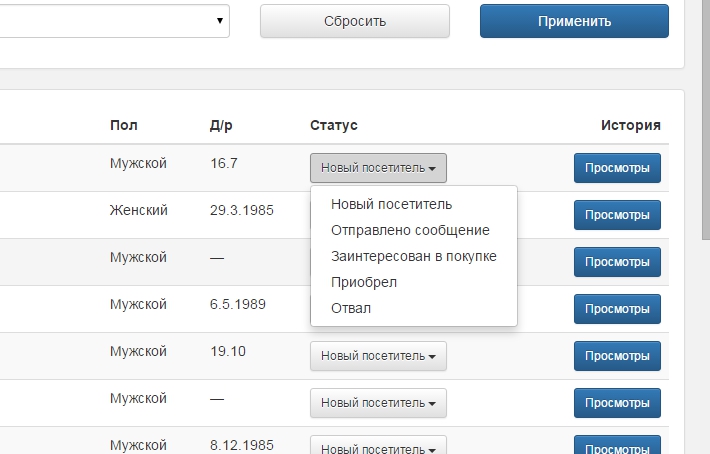Open the status dropdown in the 8.12.1985 row
The width and height of the screenshot is (710, 454).
click(x=378, y=446)
